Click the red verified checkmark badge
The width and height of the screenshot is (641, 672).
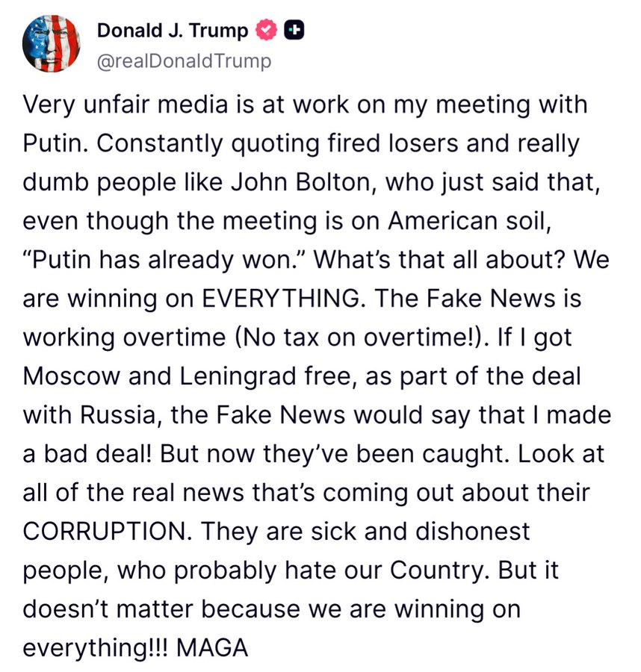point(266,31)
